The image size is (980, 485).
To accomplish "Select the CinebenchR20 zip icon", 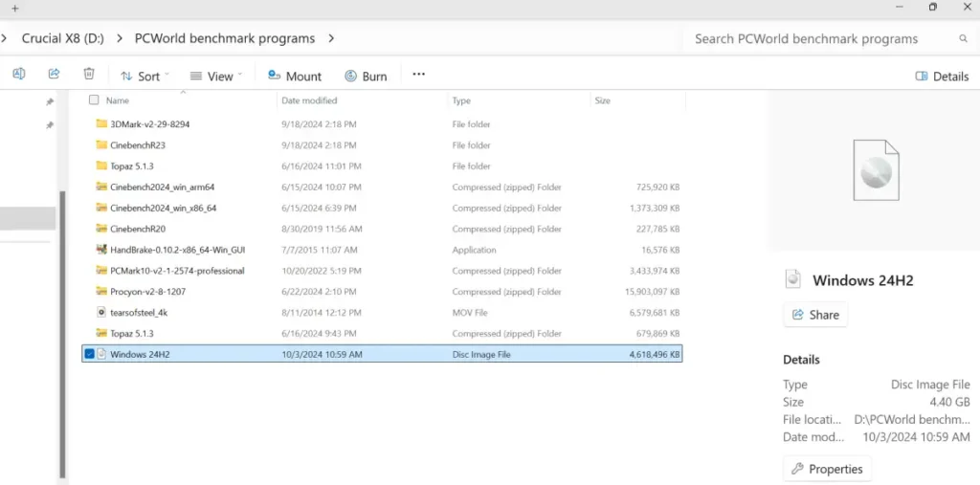I will click(101, 229).
